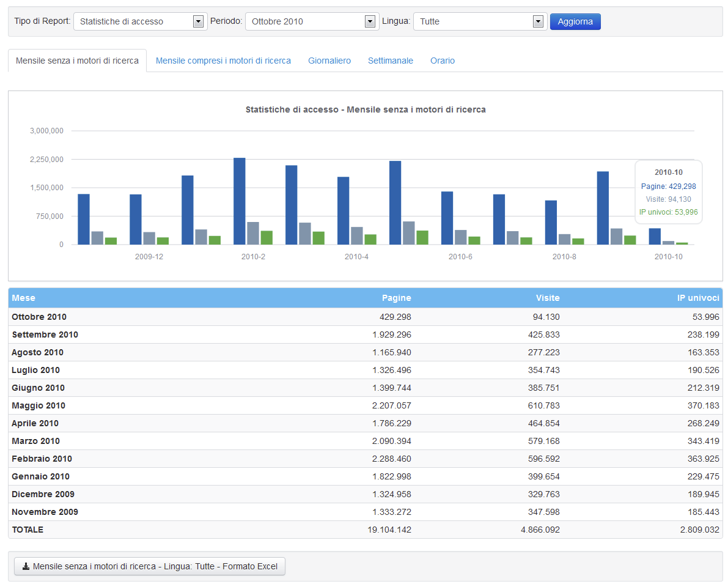Click the 3,000,000 y-axis label

pos(47,130)
